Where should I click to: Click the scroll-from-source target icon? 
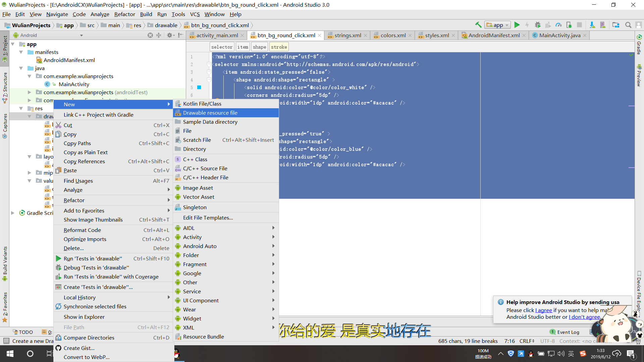(x=150, y=35)
